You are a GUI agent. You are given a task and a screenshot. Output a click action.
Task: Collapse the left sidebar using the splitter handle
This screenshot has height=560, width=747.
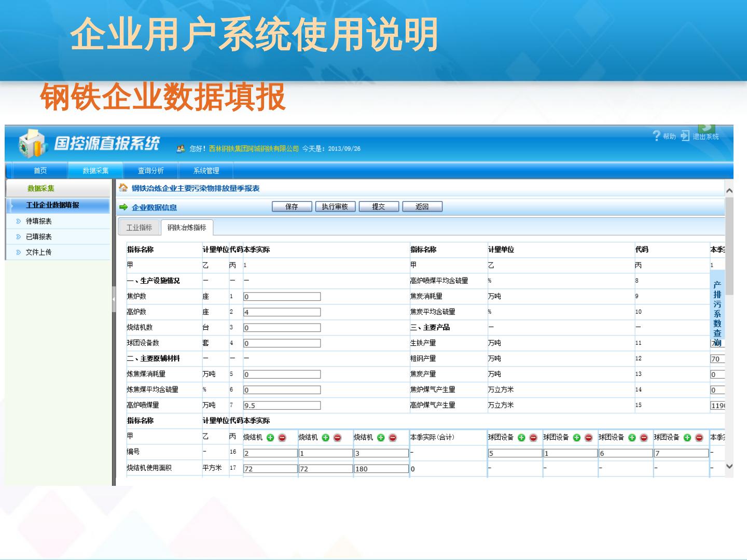(x=114, y=300)
